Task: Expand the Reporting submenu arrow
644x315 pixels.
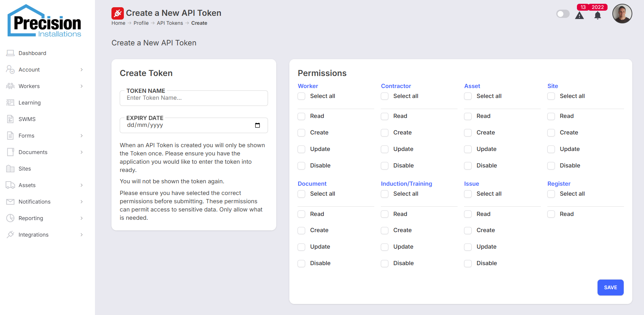Action: point(82,218)
